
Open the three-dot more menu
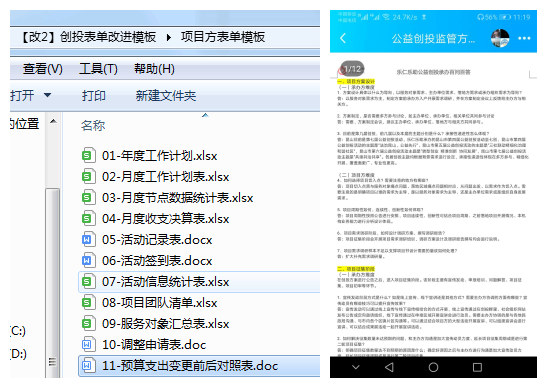[x=524, y=38]
